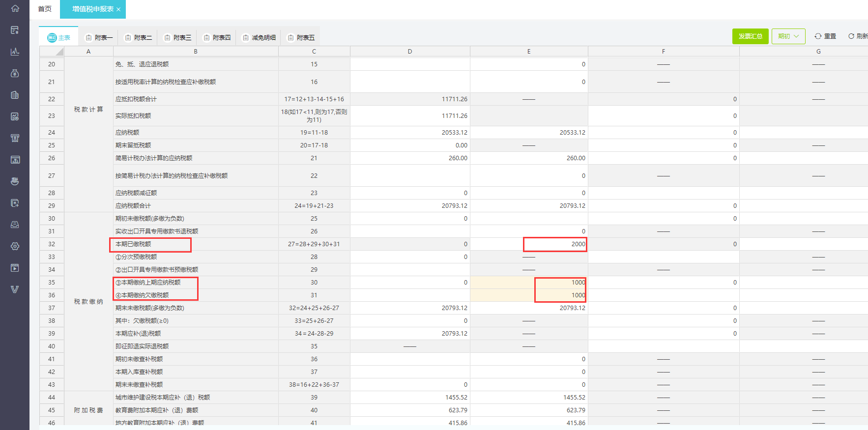Viewport: 868px width, 430px height.
Task: Click the 重置 reset button
Action: point(825,36)
